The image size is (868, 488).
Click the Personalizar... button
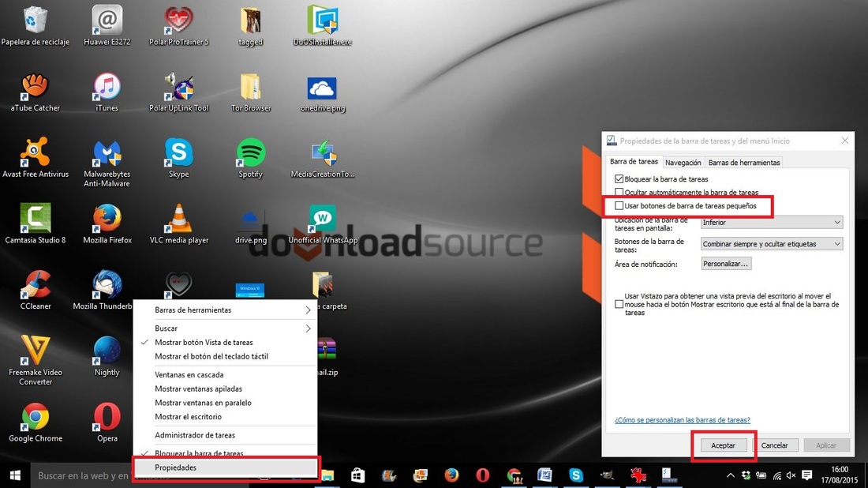726,264
